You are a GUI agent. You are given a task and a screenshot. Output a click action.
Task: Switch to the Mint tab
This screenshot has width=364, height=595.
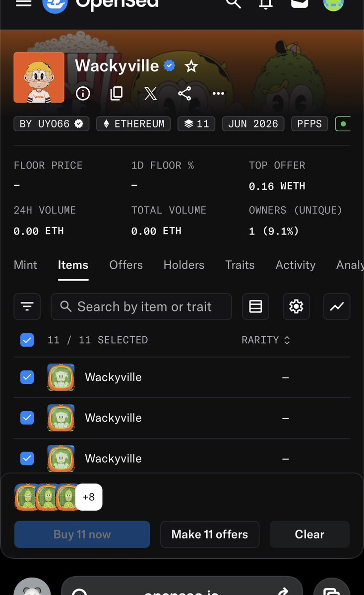(26, 265)
